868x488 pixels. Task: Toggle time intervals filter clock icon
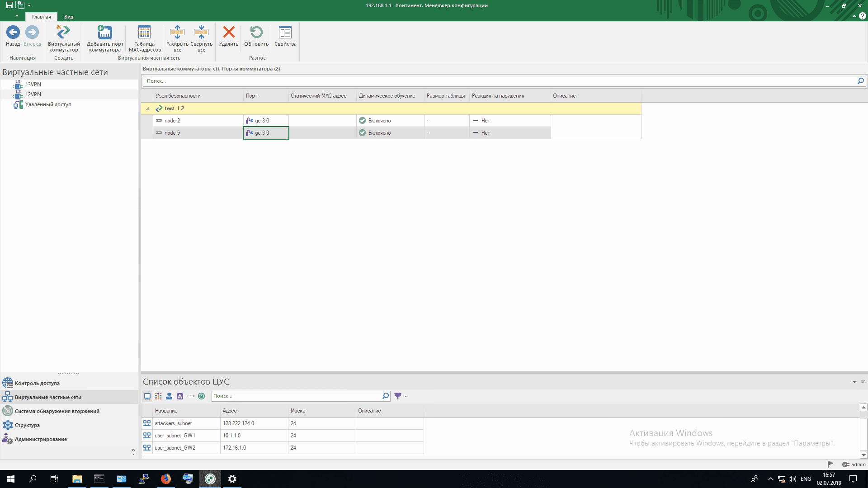(202, 396)
